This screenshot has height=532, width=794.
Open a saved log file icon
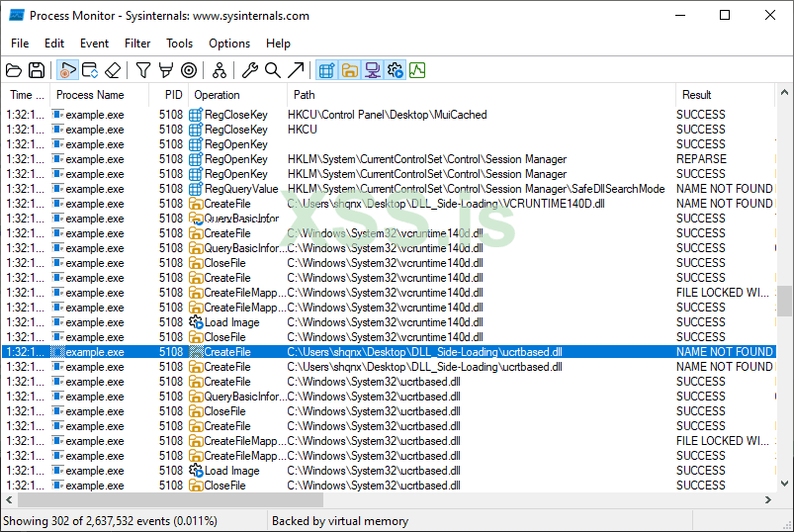tap(14, 70)
